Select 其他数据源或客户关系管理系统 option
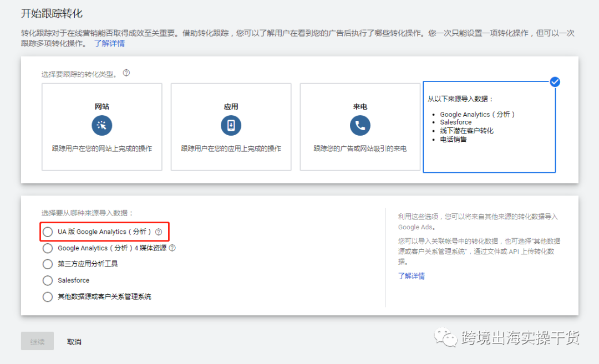This screenshot has height=364, width=599. click(48, 297)
